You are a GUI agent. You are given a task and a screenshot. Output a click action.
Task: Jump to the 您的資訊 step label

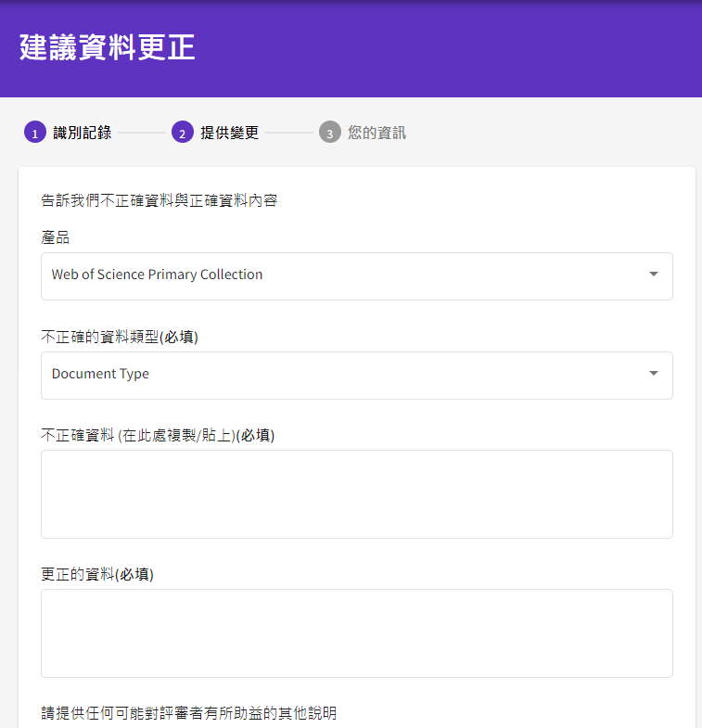pyautogui.click(x=377, y=133)
